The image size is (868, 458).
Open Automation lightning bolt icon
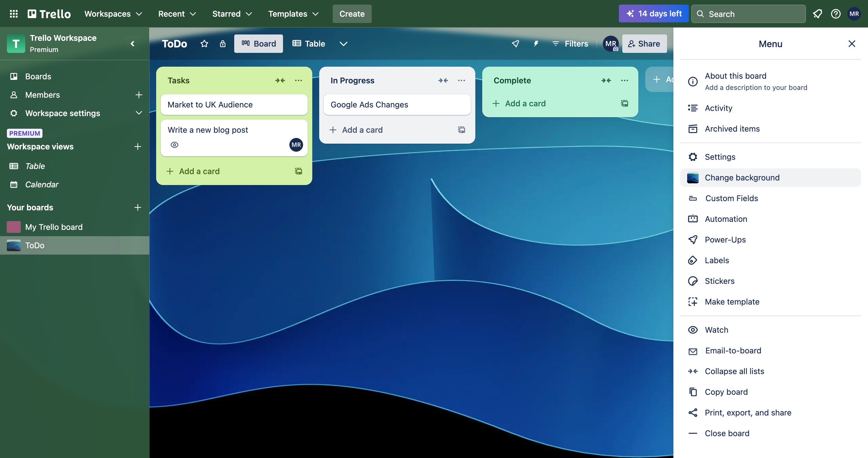536,43
